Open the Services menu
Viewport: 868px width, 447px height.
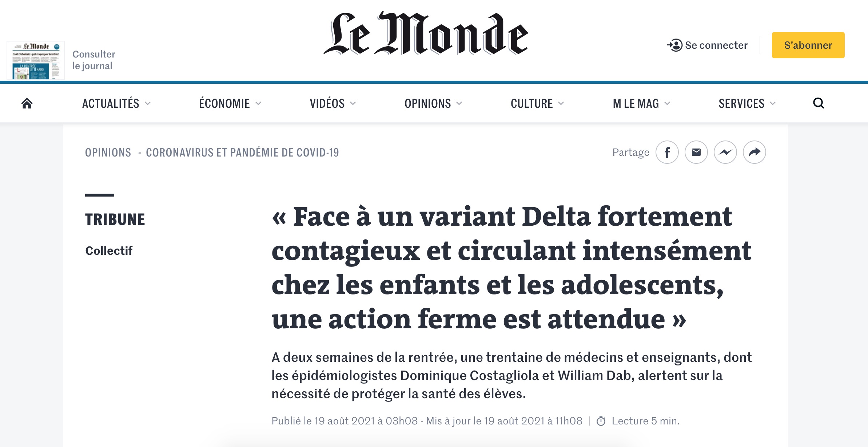[x=747, y=103]
